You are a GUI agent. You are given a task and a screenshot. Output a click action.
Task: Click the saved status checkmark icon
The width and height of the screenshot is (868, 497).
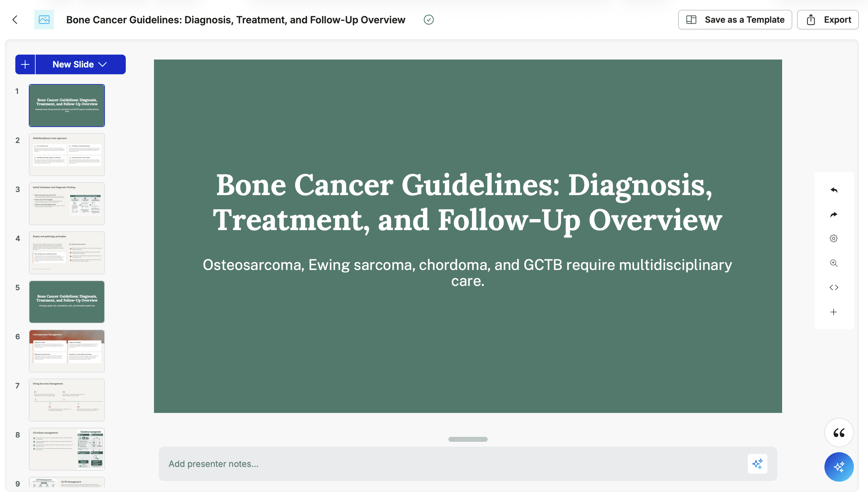428,20
